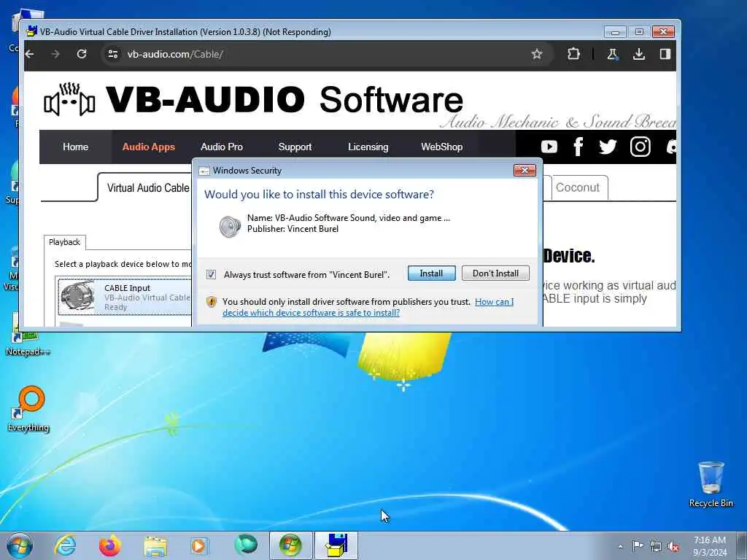Screen dimensions: 747x560
Task: Bookmark this page with the star icon
Action: pos(537,54)
